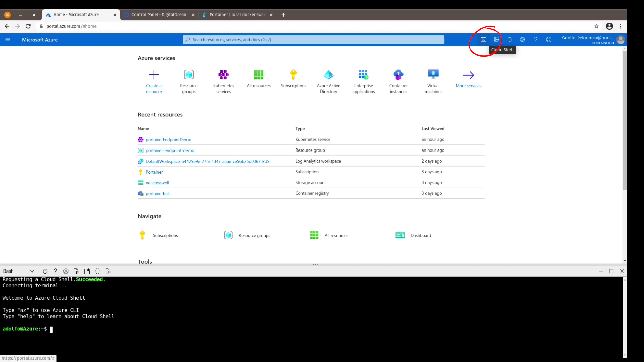Viewport: 644px width, 362px height.
Task: Click Microsoft Azure brand title
Action: 40,40
